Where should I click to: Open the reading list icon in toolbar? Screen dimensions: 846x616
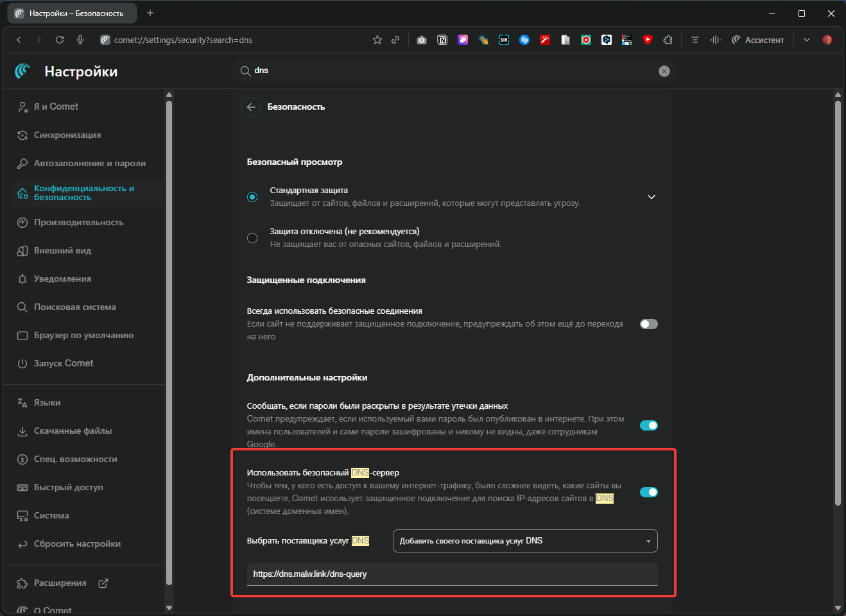click(x=695, y=39)
